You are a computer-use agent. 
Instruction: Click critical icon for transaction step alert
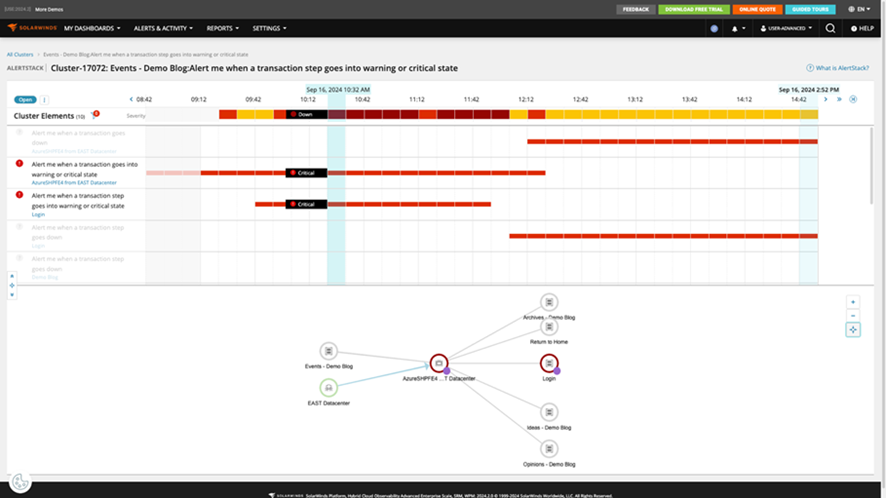19,194
